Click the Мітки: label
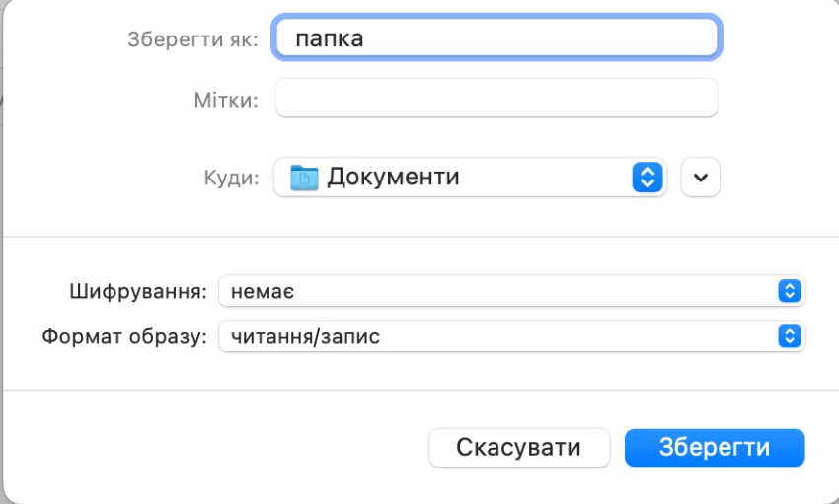 [x=226, y=100]
